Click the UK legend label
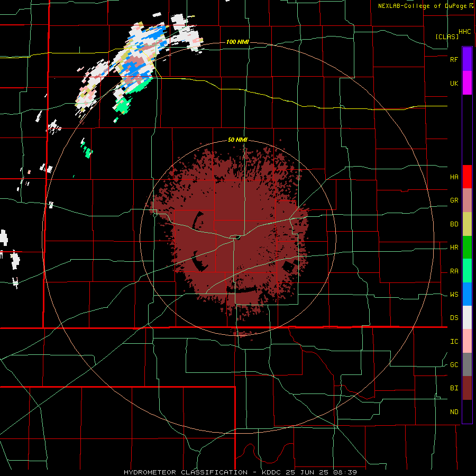The height and width of the screenshot is (476, 476). pos(454,83)
